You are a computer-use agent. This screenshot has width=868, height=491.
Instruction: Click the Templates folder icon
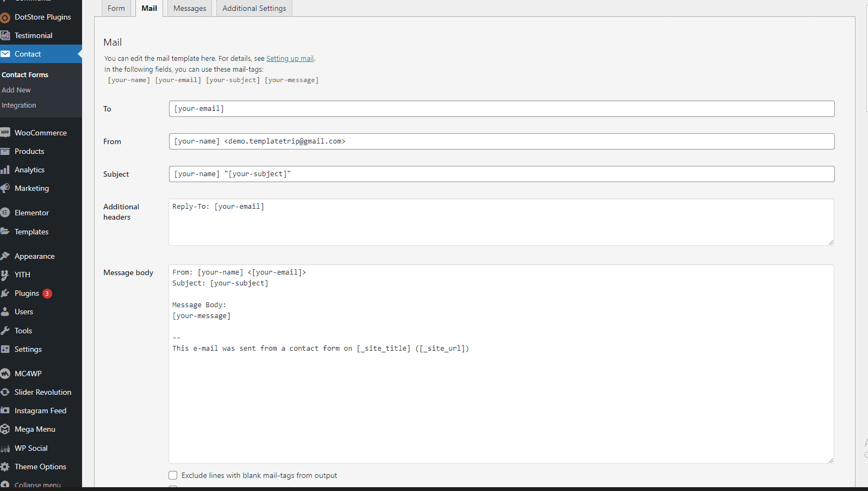click(5, 231)
